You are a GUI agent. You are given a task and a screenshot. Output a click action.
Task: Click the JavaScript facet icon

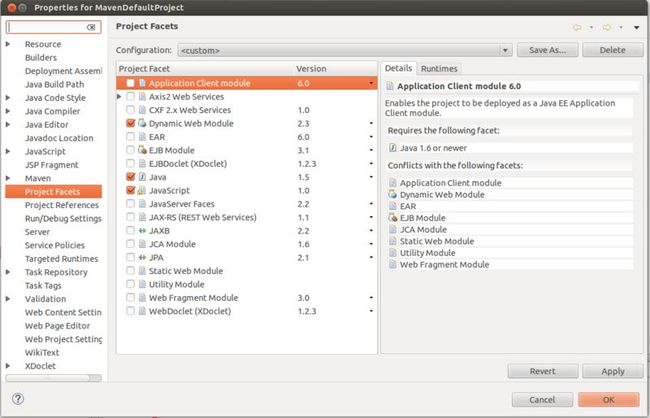[142, 190]
